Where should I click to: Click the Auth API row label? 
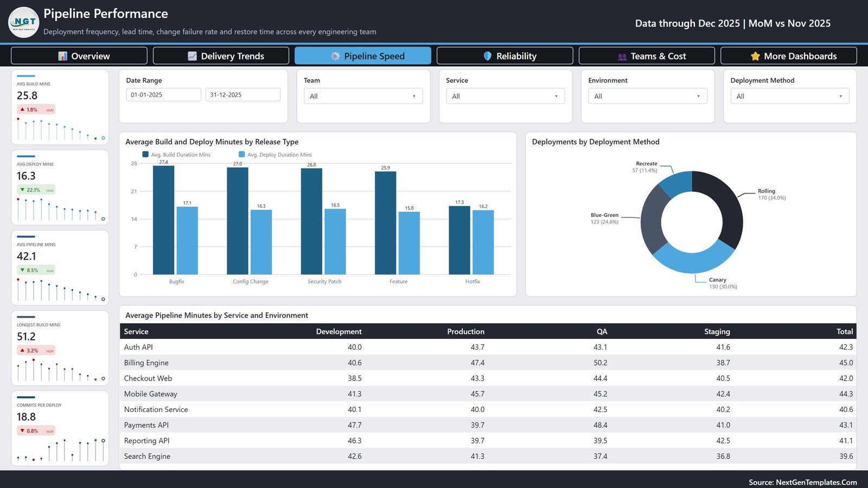[138, 347]
